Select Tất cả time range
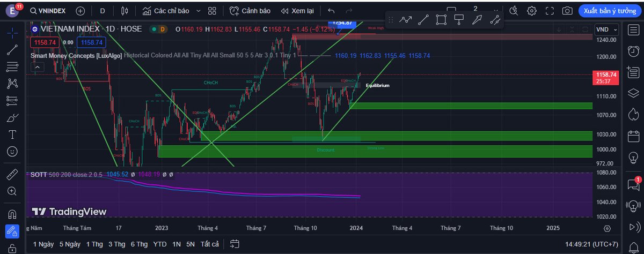 209,244
